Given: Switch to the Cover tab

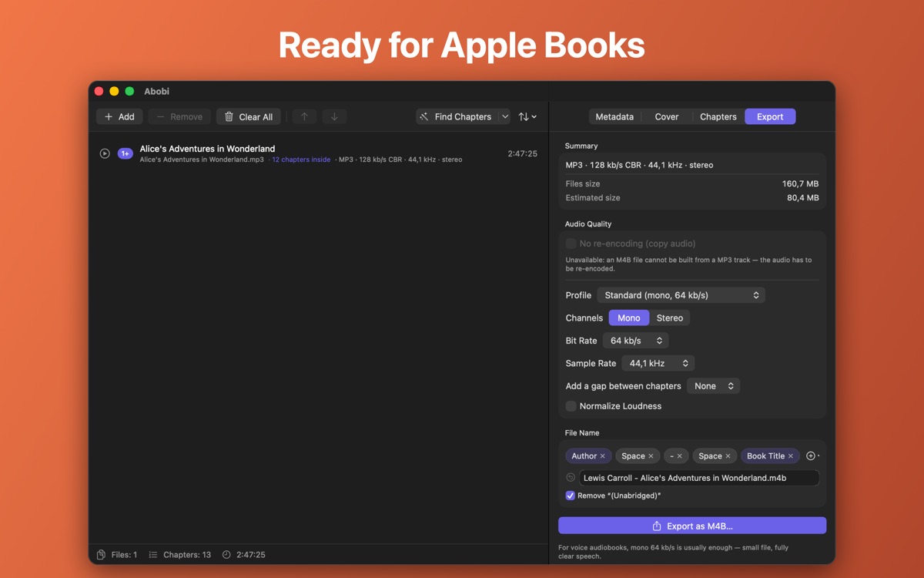Looking at the screenshot, I should [667, 116].
